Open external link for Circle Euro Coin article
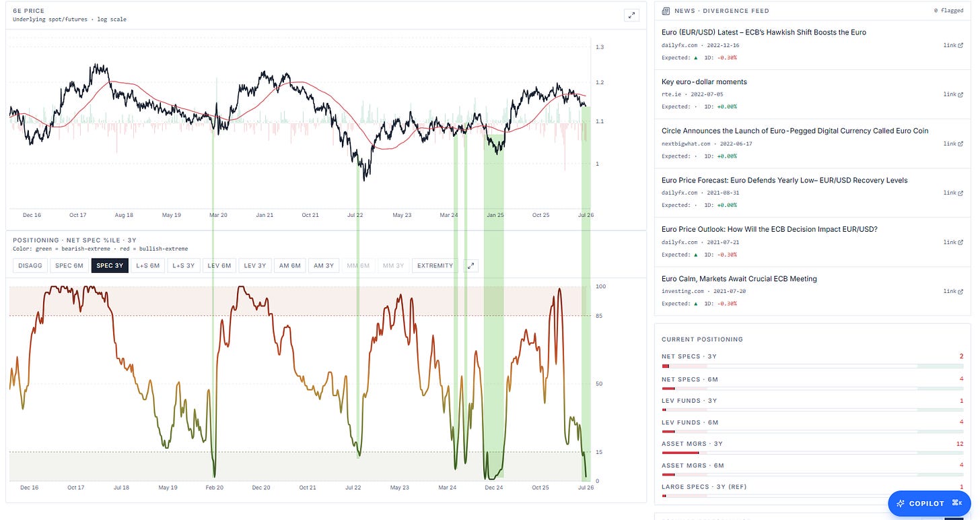This screenshot has width=980, height=520. [954, 143]
